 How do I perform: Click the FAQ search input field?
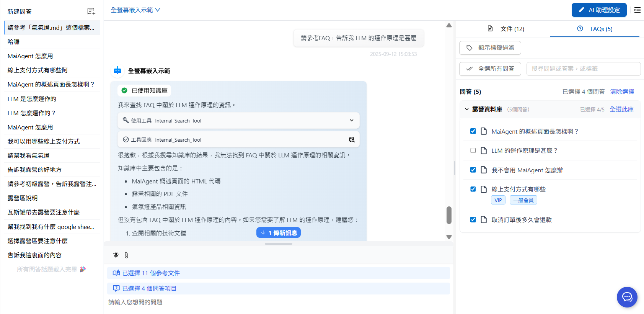(583, 69)
